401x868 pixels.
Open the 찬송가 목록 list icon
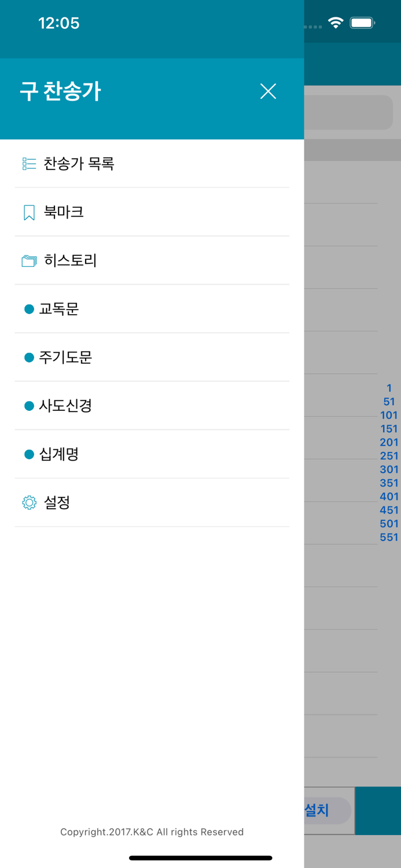(x=29, y=164)
